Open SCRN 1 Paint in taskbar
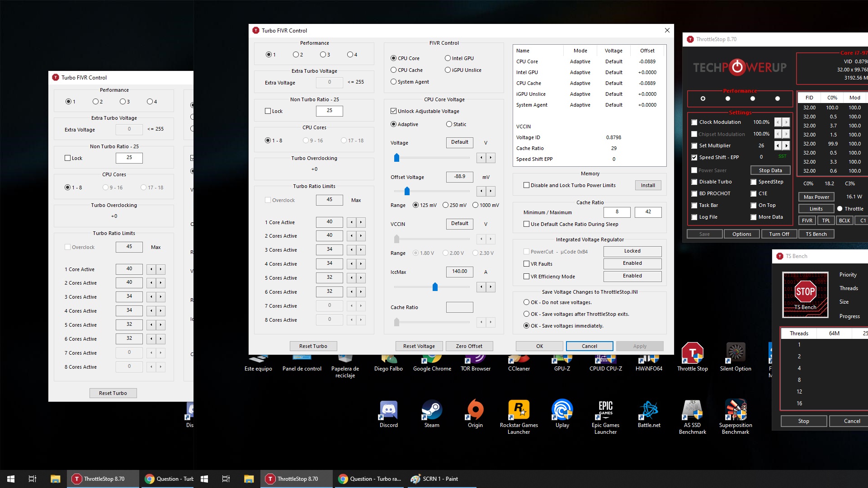The image size is (868, 488). [434, 479]
